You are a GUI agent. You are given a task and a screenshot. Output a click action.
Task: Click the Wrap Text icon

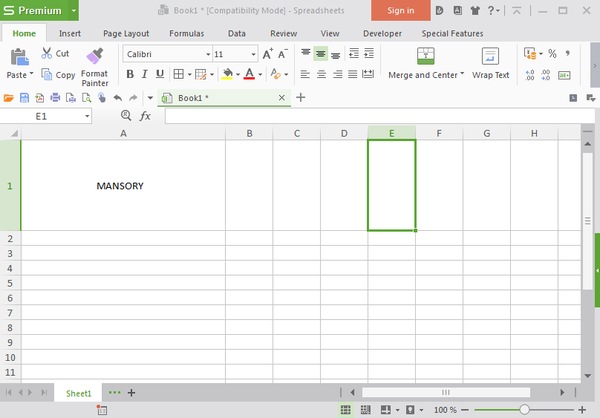[x=490, y=64]
